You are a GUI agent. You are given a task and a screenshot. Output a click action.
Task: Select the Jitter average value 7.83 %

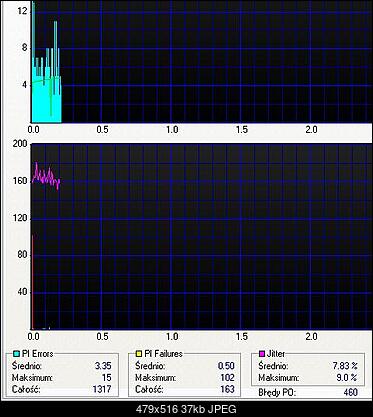(345, 366)
